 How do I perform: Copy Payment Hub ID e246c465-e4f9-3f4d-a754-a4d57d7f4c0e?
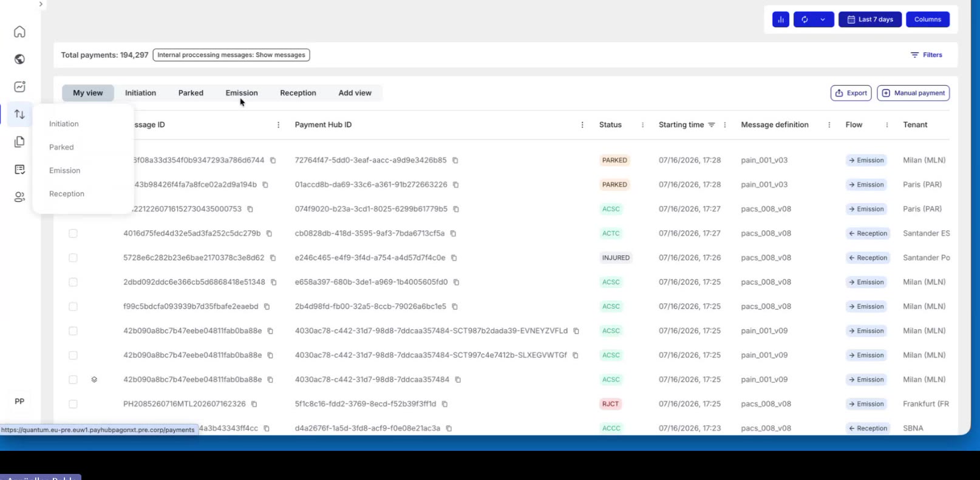point(454,258)
